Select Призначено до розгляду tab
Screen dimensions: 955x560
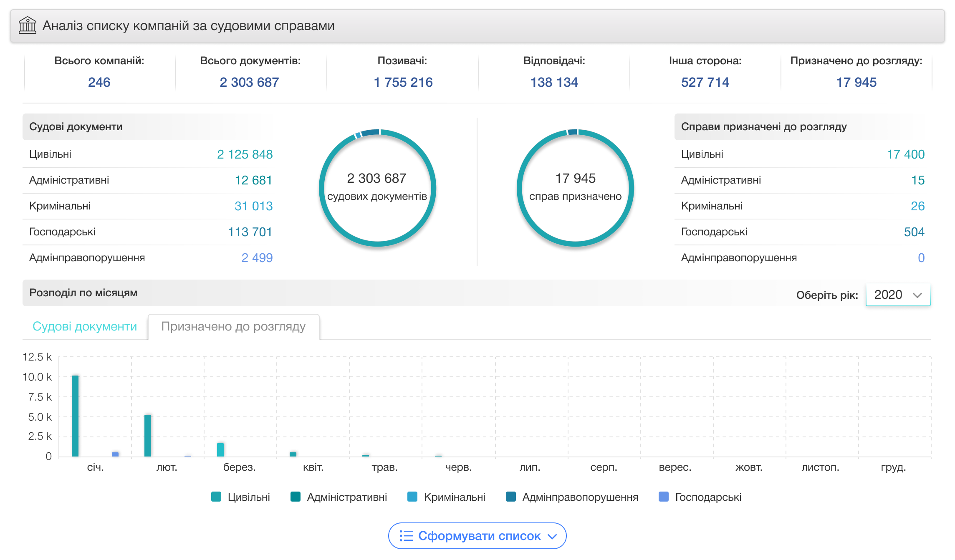tap(233, 326)
